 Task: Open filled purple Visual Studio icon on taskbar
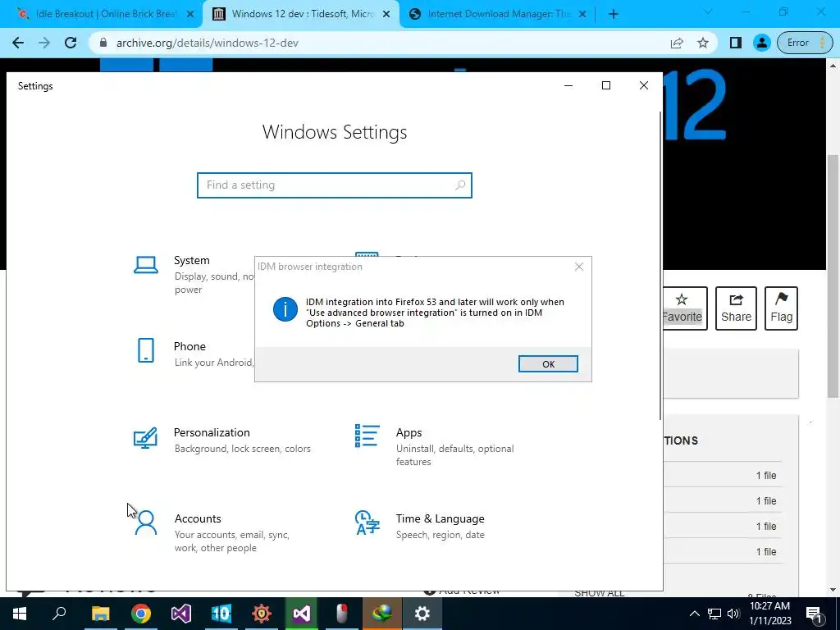click(302, 614)
